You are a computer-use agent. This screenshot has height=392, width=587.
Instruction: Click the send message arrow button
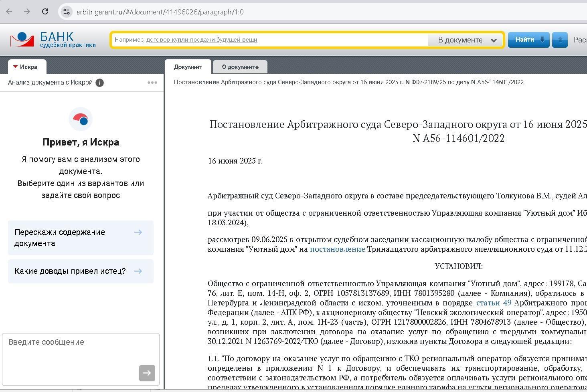pyautogui.click(x=147, y=373)
